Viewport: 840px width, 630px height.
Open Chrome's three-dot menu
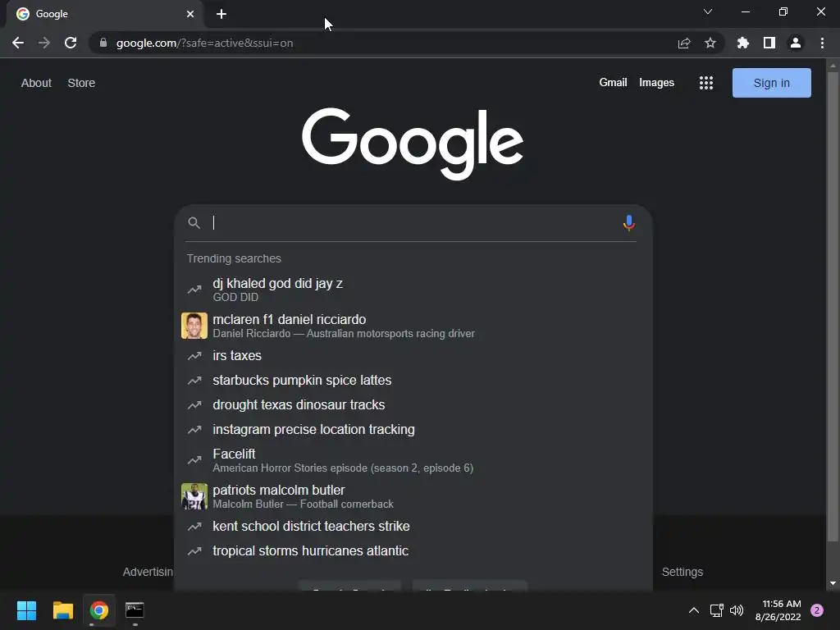coord(822,43)
